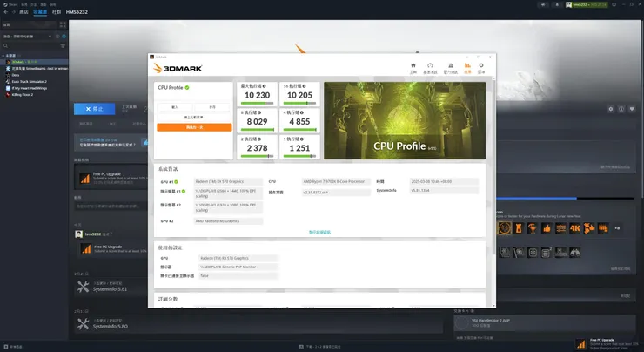The image size is (644, 352).
Task: Open the Steam Community tab
Action: 57,12
